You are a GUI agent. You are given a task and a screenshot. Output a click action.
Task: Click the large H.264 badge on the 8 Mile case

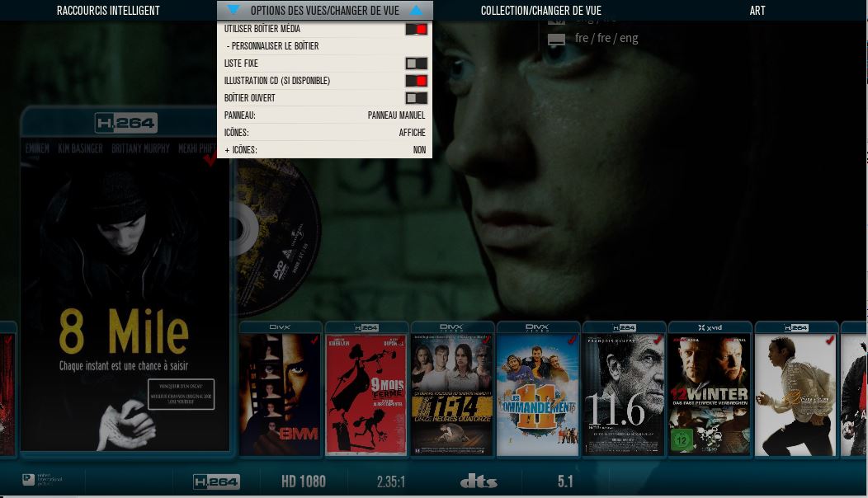tap(125, 123)
